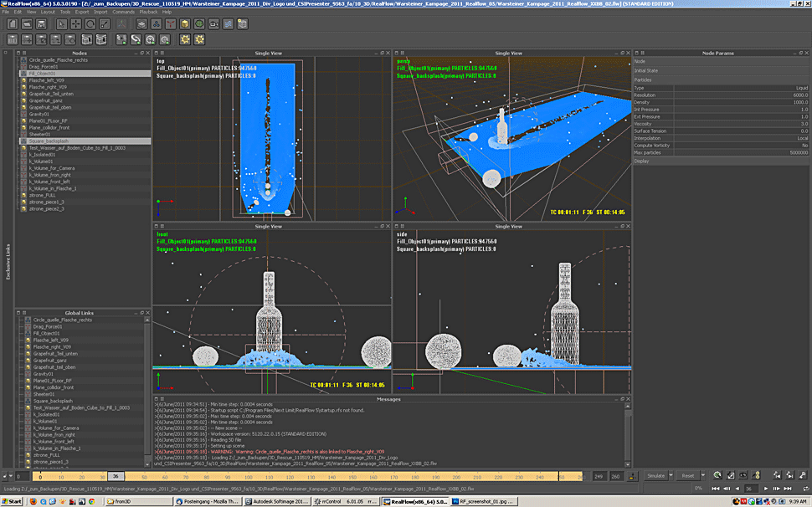The width and height of the screenshot is (812, 507).
Task: Click the timeline playhead at frame 36
Action: [x=116, y=476]
